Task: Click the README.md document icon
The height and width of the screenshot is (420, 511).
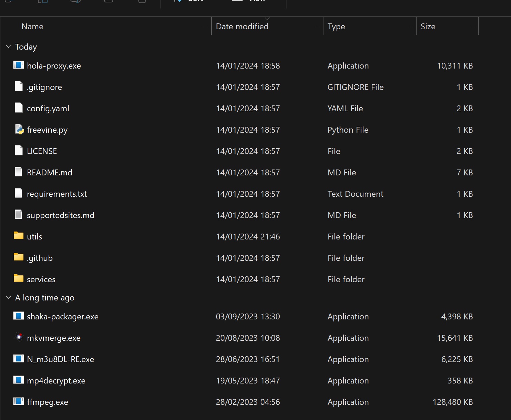Action: (19, 172)
